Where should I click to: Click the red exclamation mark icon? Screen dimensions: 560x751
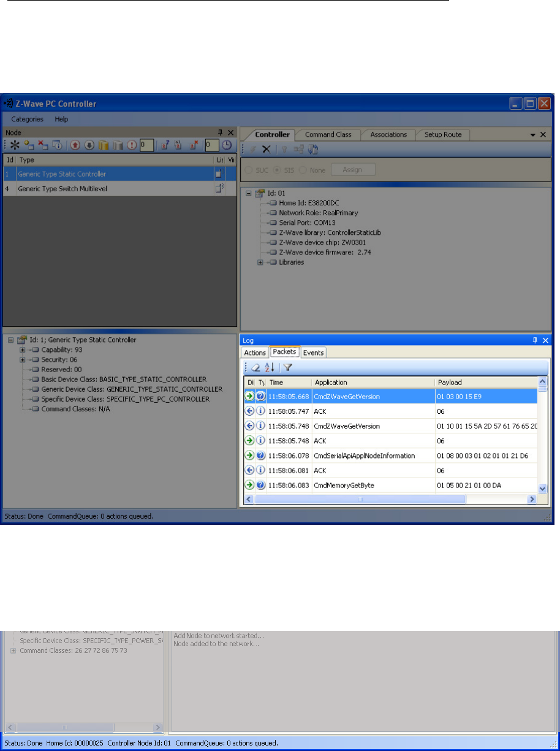132,145
